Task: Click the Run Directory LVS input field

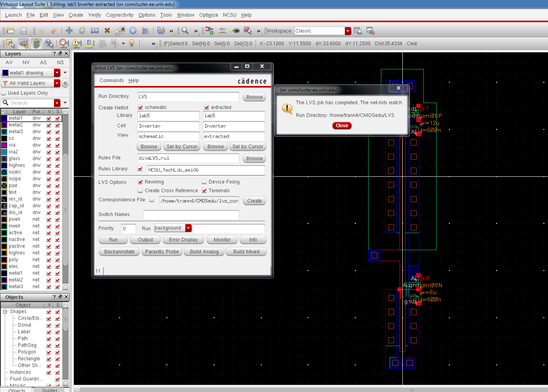Action: (188, 97)
